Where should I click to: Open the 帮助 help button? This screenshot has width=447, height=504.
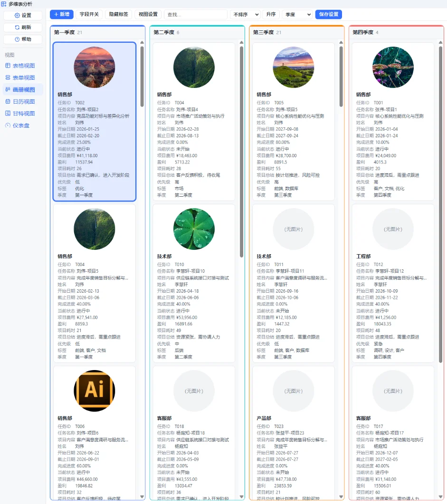tap(23, 39)
